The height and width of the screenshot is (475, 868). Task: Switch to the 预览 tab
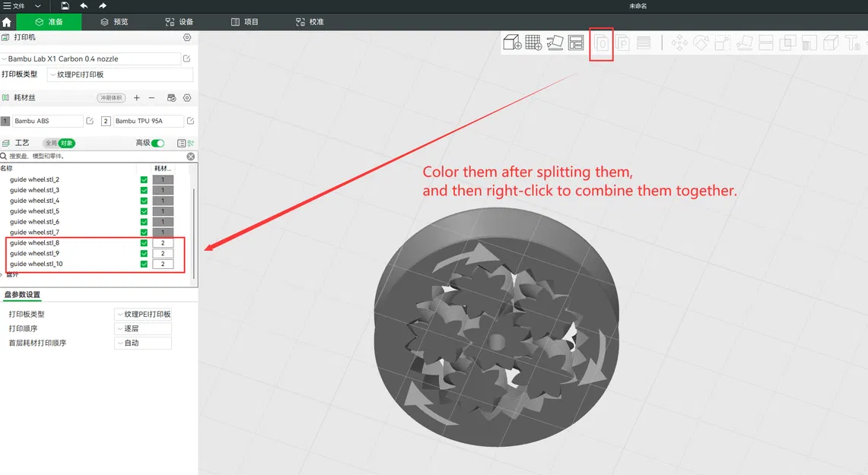[x=115, y=22]
